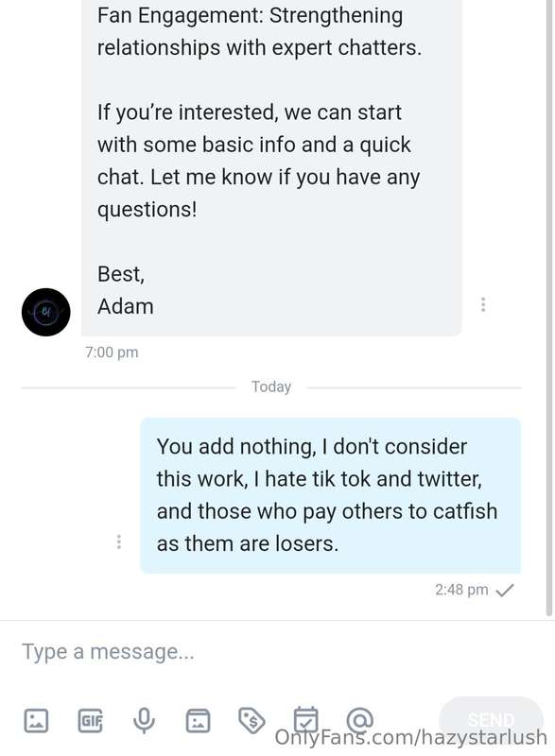Click the 7:00 pm timestamp
This screenshot has width=555, height=756.
pos(112,352)
